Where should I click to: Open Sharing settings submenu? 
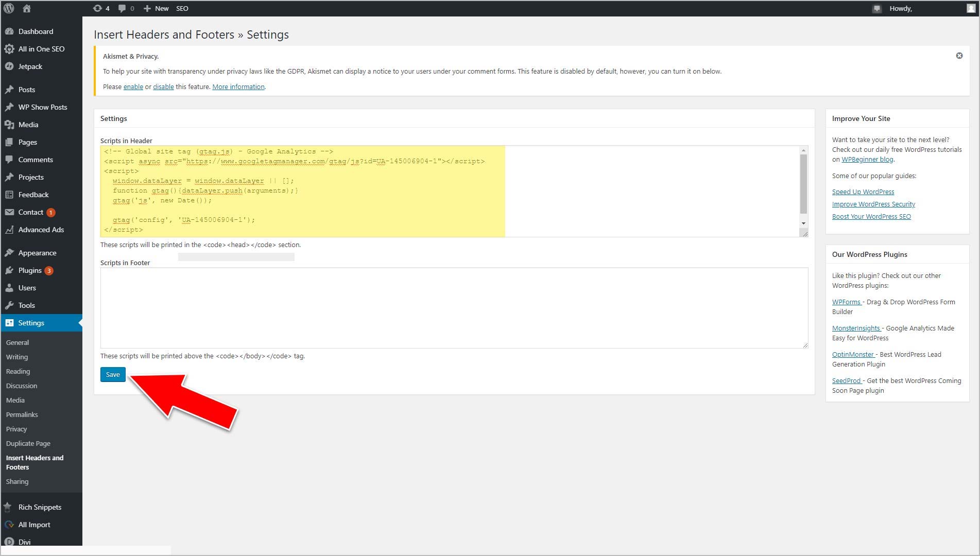(x=18, y=481)
